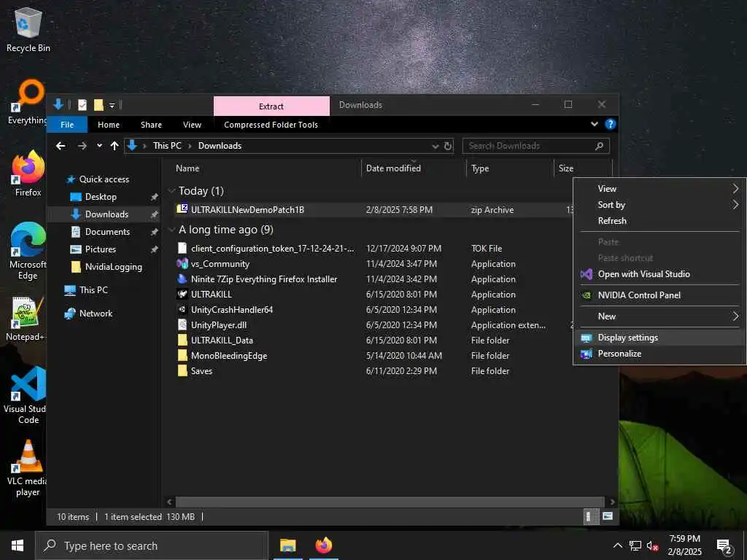Select the ULTRAKILL application file
This screenshot has width=747, height=560.
tap(211, 295)
